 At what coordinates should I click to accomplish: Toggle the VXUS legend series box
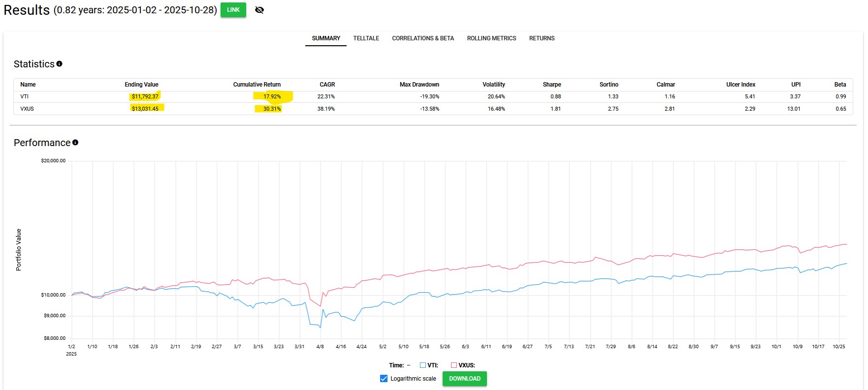tap(454, 365)
